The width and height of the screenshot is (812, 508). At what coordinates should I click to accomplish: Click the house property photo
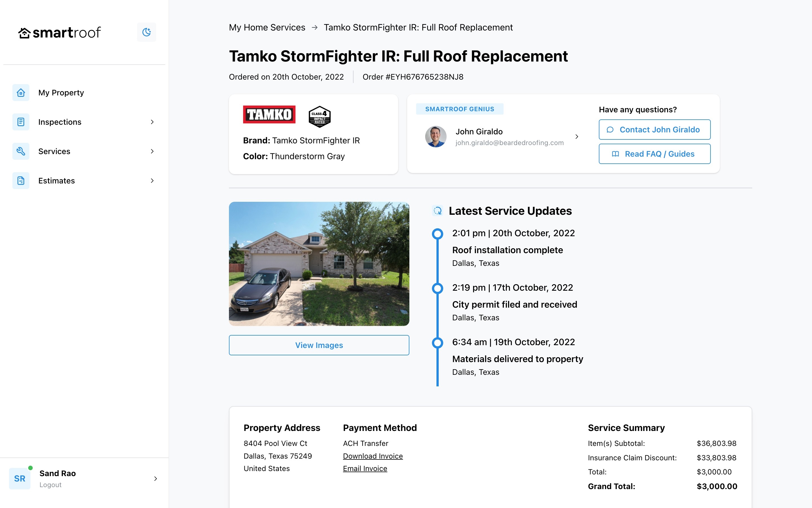click(319, 264)
